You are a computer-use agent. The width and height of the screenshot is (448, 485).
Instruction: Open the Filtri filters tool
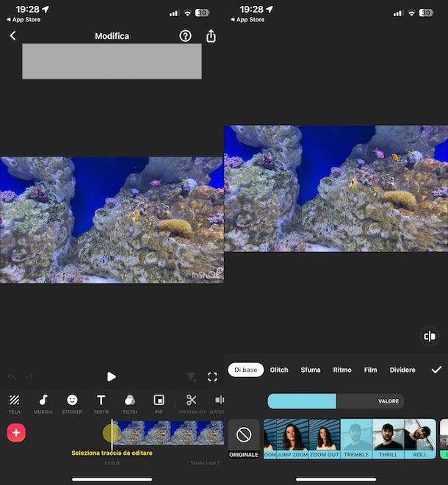(130, 404)
